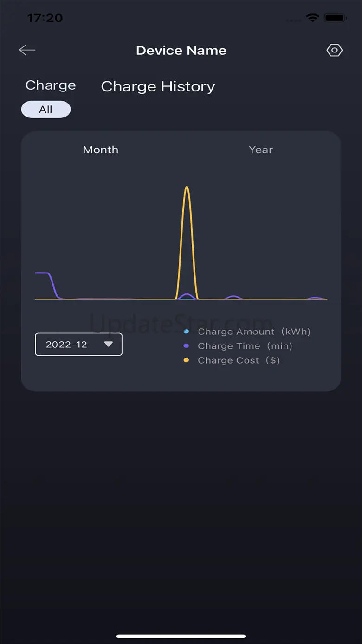The width and height of the screenshot is (362, 644).
Task: Open the 2022-12 date dropdown
Action: tap(78, 345)
